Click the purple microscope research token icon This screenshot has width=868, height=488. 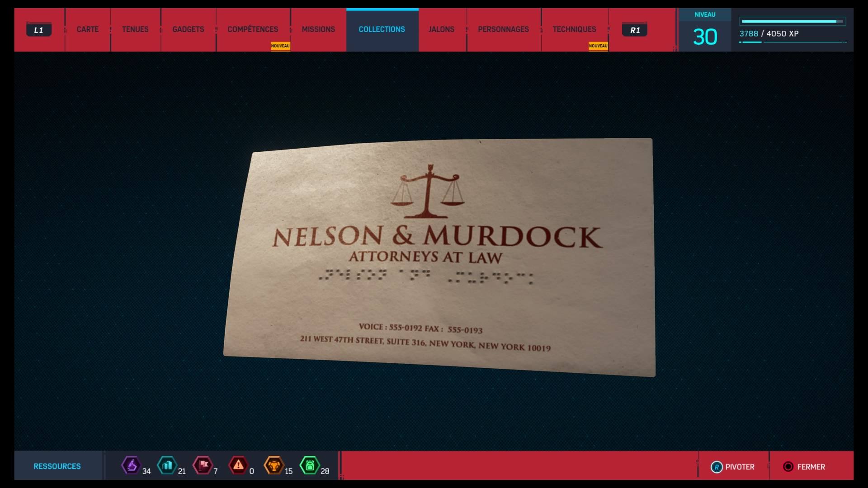pos(131,465)
